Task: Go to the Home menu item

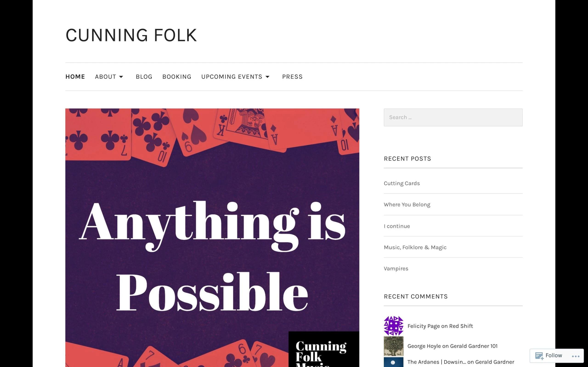Action: click(75, 77)
